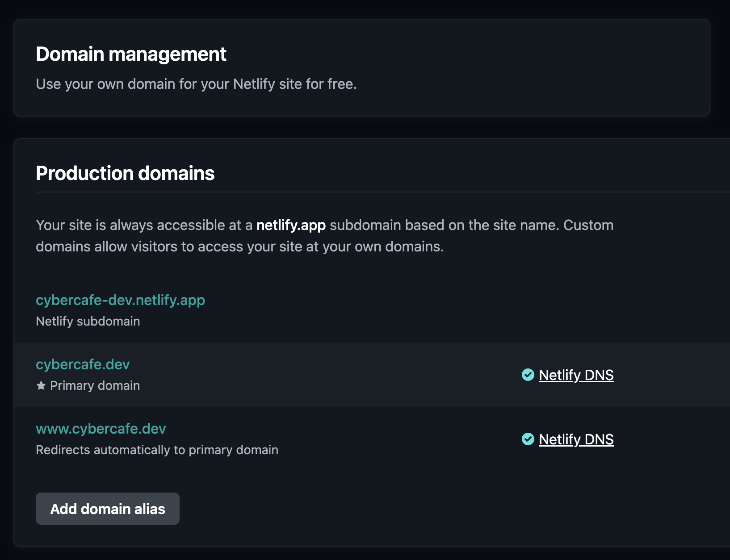Click the star icon next to Primary domain

[41, 385]
